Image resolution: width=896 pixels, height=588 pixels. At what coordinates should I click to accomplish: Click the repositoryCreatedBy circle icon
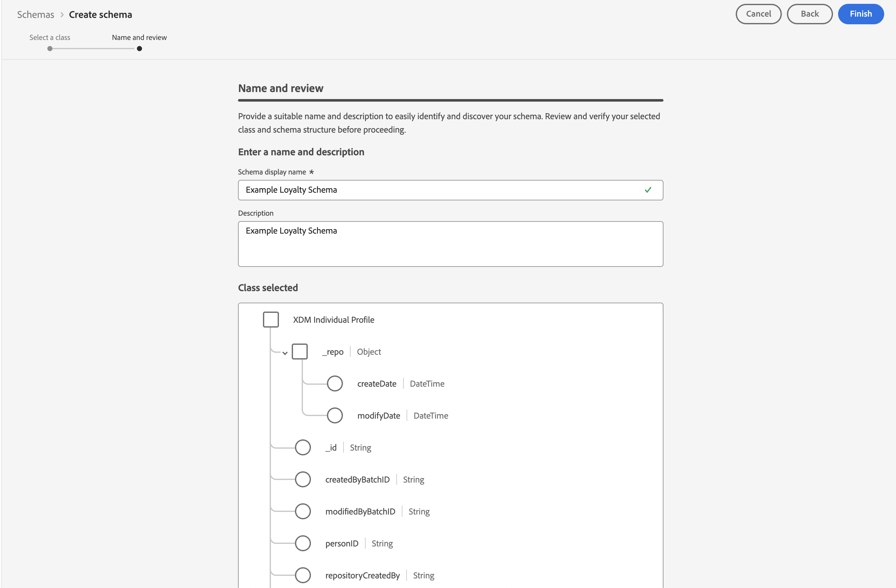click(303, 575)
